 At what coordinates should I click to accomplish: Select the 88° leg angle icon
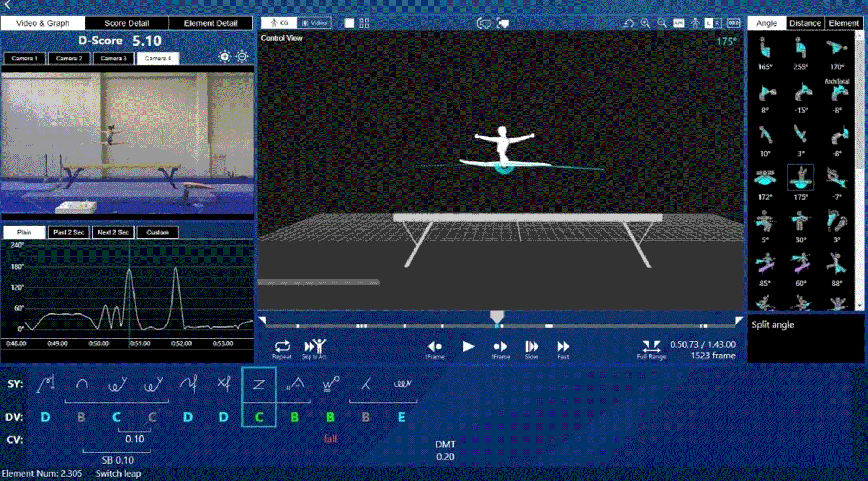[837, 264]
